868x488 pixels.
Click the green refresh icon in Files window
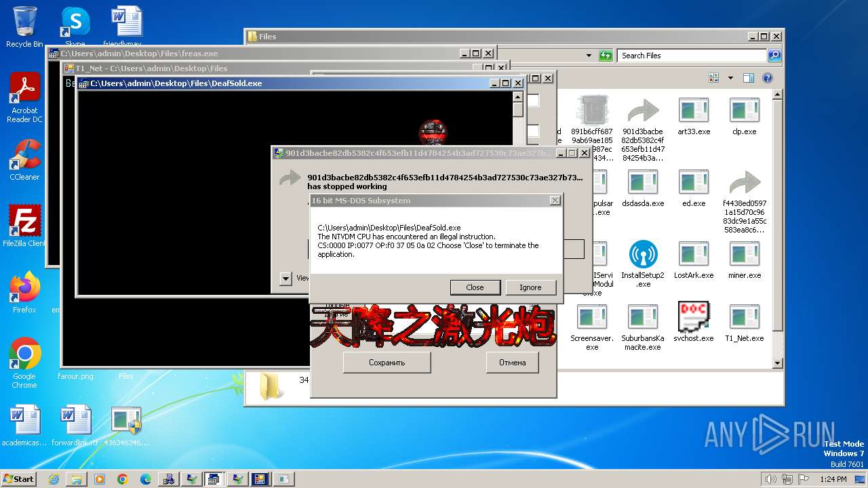coord(606,56)
